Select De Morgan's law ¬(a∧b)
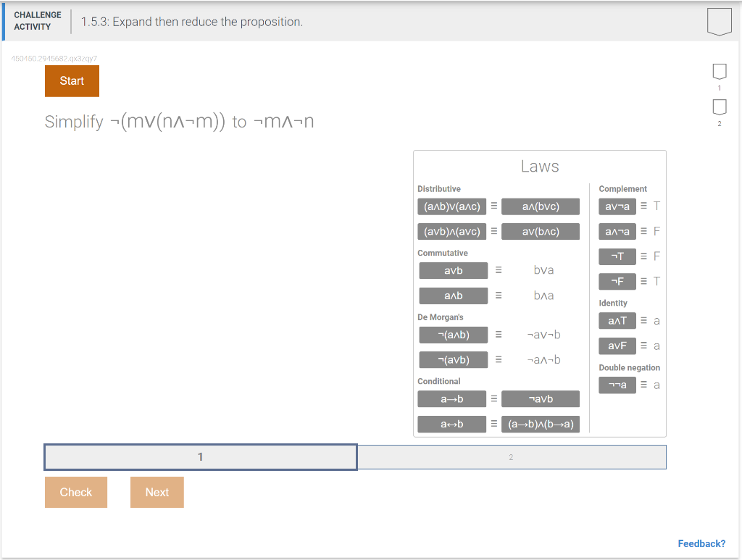Image resolution: width=742 pixels, height=560 pixels. pyautogui.click(x=453, y=335)
